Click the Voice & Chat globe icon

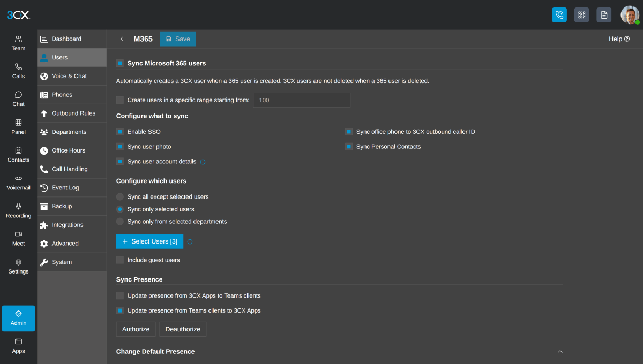tap(44, 76)
